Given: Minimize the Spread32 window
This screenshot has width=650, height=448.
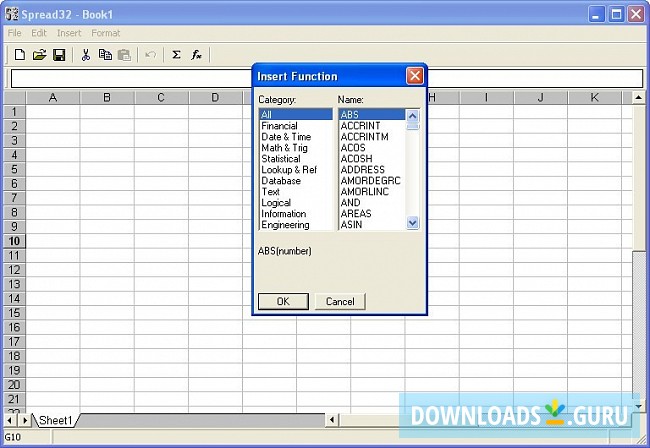Looking at the screenshot, I should click(x=597, y=15).
